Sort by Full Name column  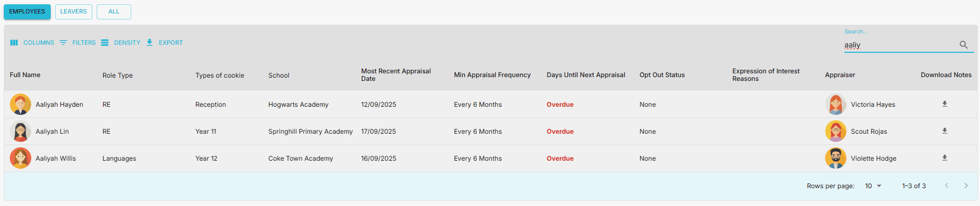tap(25, 75)
